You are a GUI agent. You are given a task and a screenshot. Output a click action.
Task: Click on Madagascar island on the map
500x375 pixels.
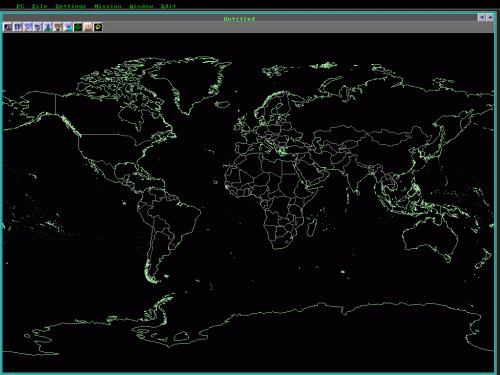[312, 227]
